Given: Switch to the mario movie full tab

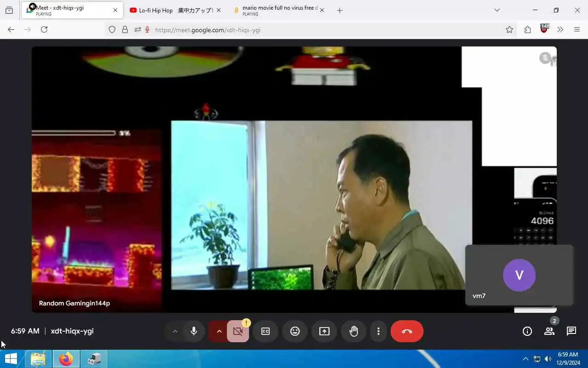Looking at the screenshot, I should (278, 10).
